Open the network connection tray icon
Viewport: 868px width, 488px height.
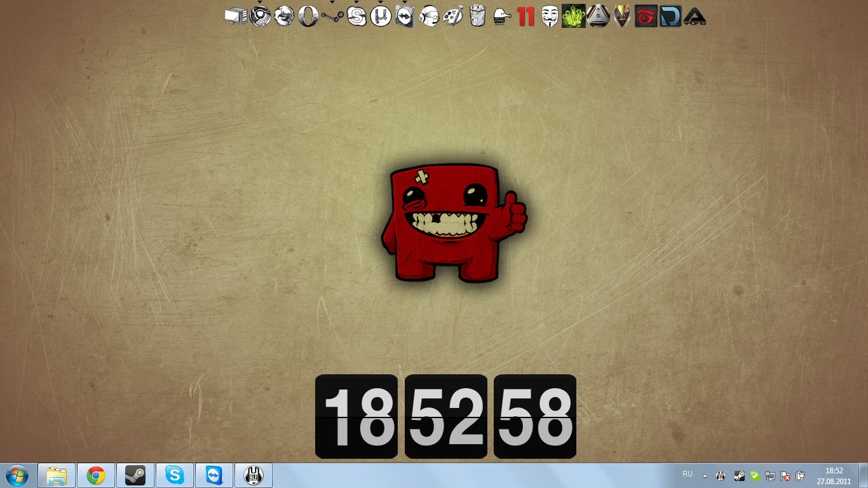770,475
